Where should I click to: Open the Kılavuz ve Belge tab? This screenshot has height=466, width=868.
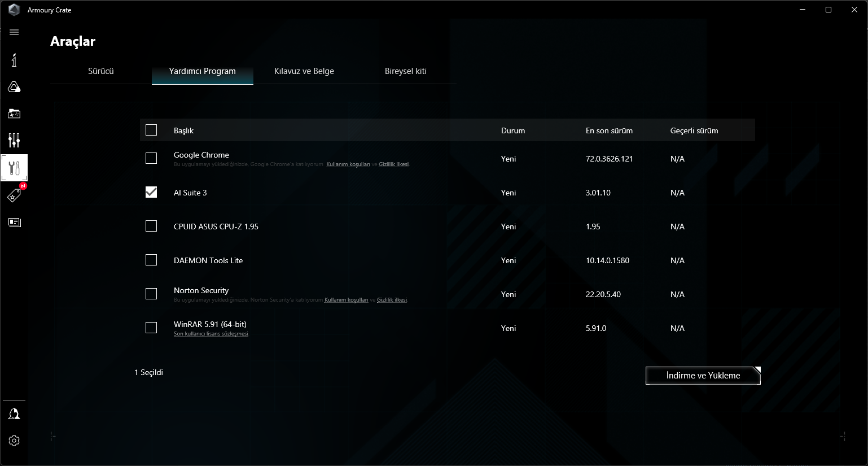[x=304, y=71]
